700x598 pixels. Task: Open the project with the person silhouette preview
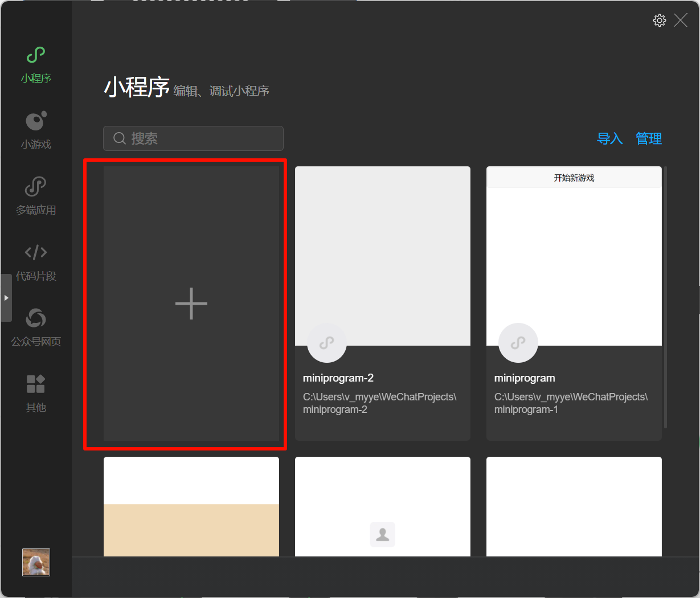383,513
